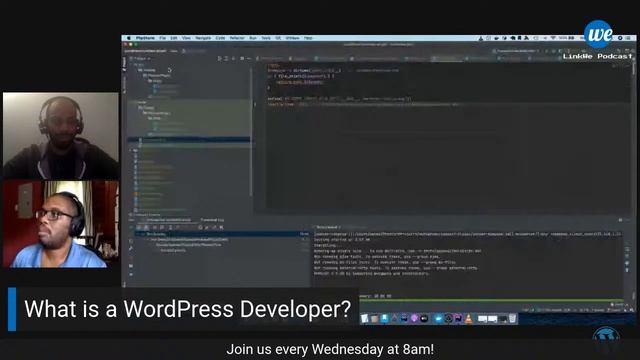Click the pin icon in Run panel sidebar
This screenshot has width=640, height=360.
point(131,274)
